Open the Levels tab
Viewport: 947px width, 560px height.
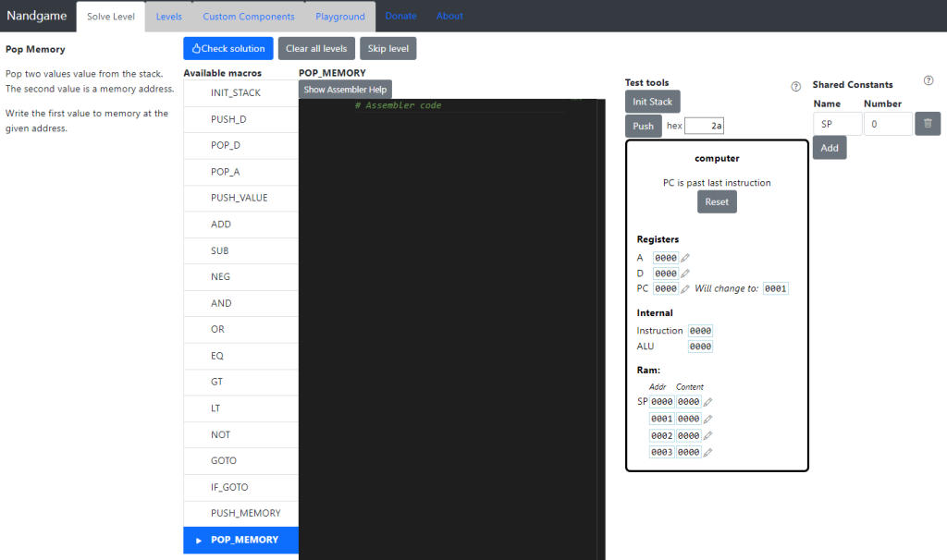pyautogui.click(x=168, y=17)
